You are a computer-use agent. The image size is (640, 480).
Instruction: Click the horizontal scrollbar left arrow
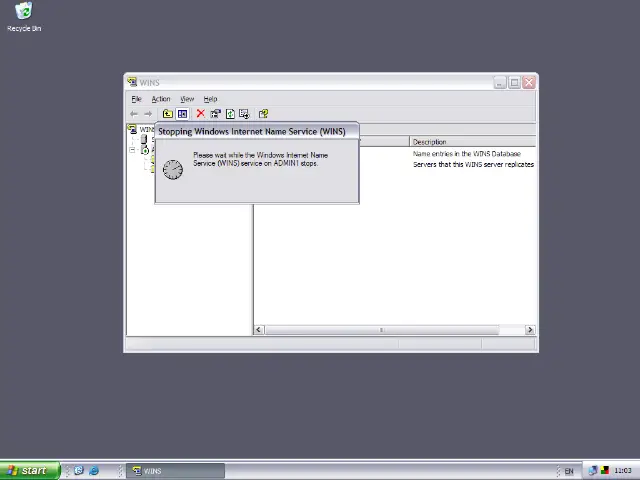point(259,330)
